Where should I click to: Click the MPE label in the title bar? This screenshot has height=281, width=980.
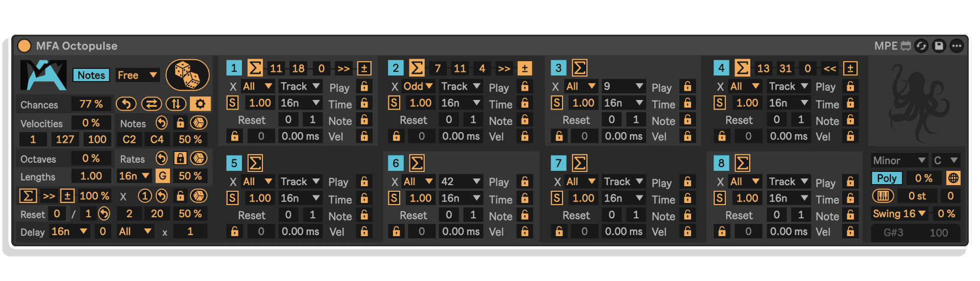(886, 46)
